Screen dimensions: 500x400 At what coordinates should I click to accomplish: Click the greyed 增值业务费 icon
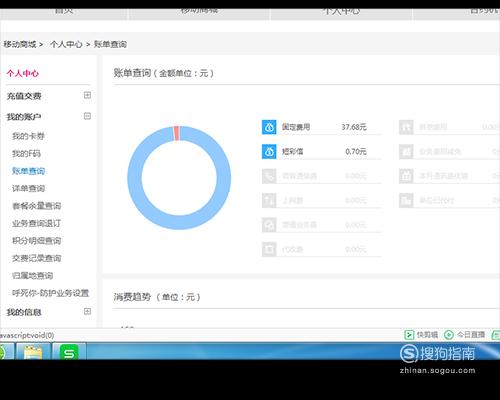(269, 225)
